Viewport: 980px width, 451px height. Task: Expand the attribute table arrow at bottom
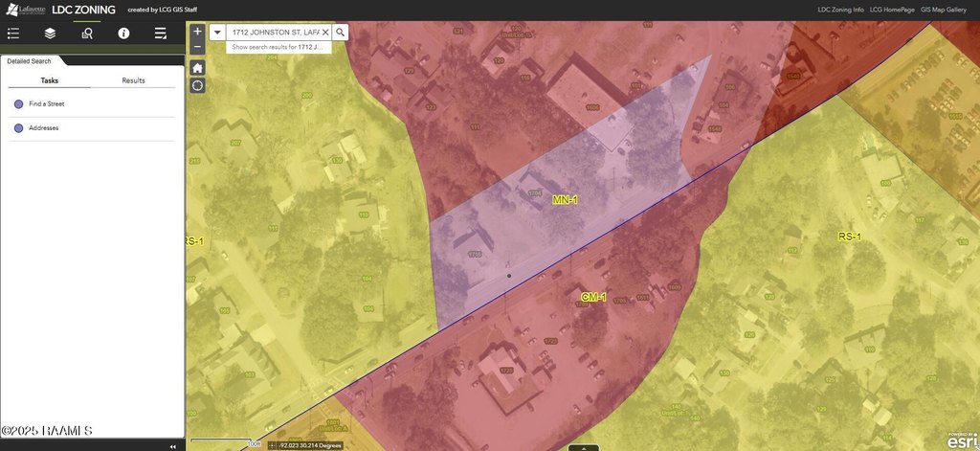pyautogui.click(x=583, y=447)
